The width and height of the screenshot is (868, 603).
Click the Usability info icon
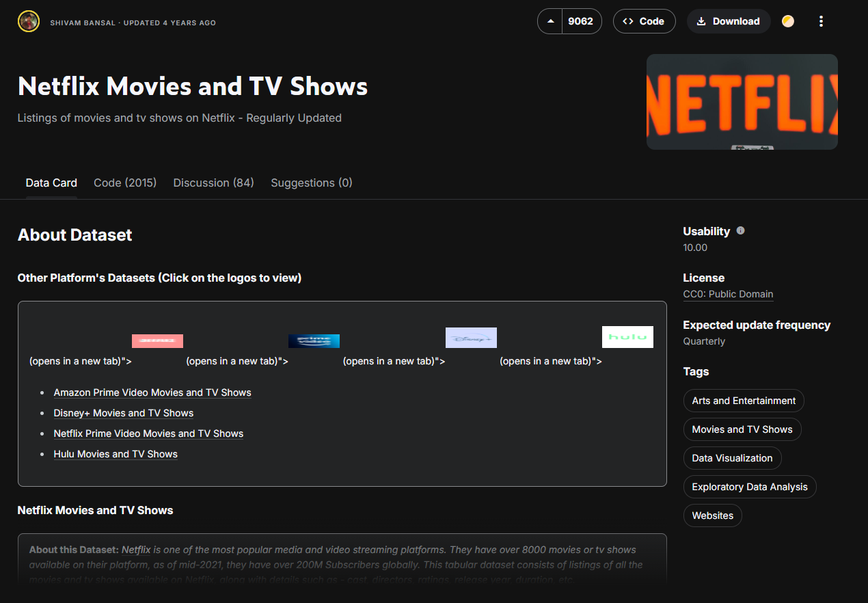[740, 231]
